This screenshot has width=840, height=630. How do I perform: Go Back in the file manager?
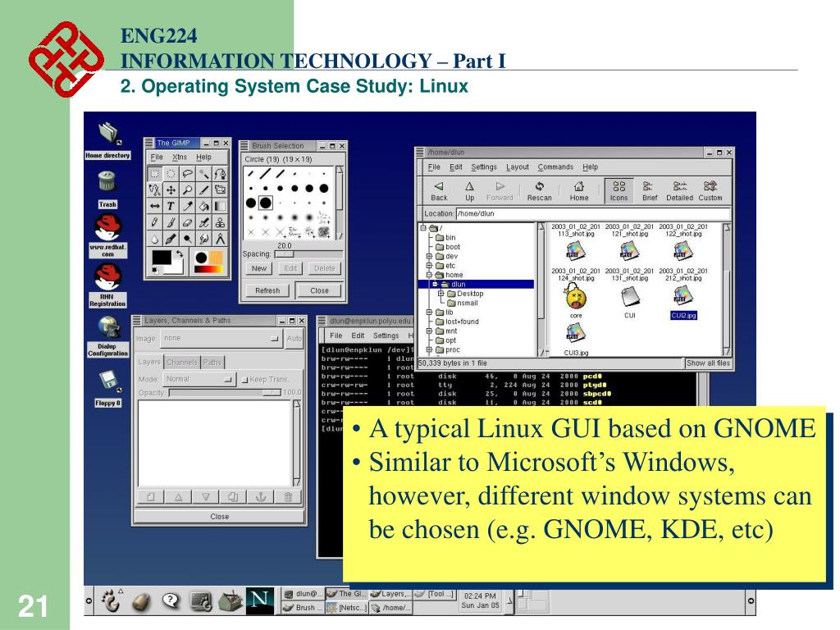440,190
